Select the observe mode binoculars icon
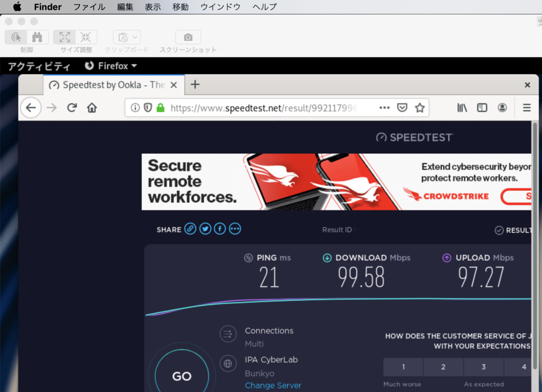Image resolution: width=542 pixels, height=392 pixels. 37,37
